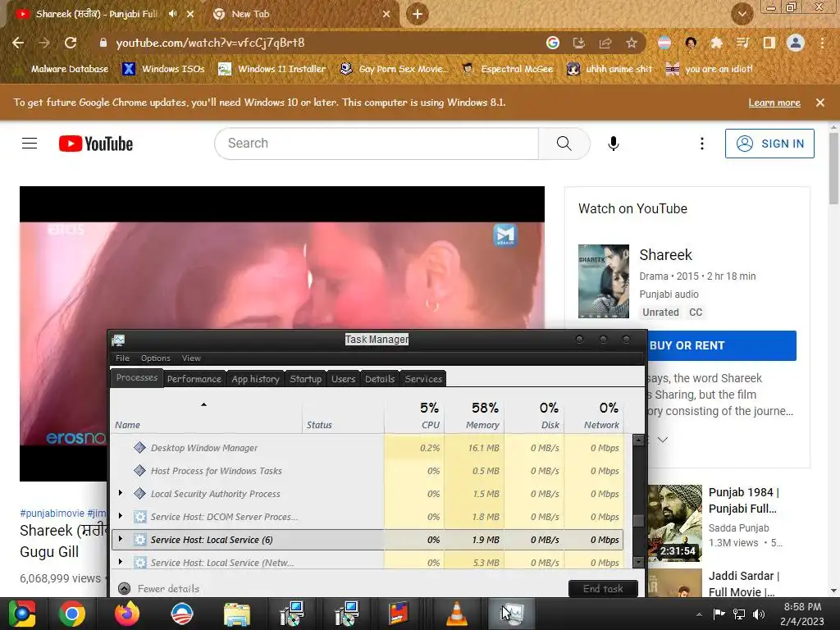Open YouTube settings three-dot icon
This screenshot has width=840, height=630.
(702, 143)
